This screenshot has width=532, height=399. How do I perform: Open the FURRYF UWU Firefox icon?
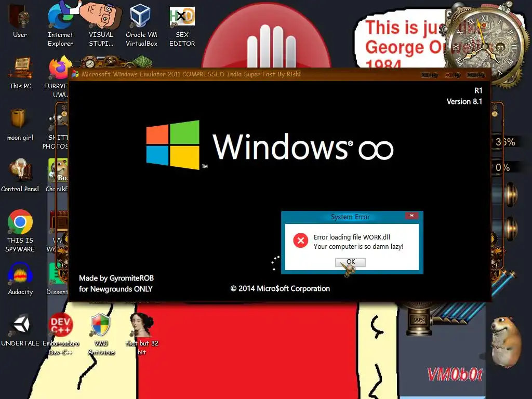[57, 76]
